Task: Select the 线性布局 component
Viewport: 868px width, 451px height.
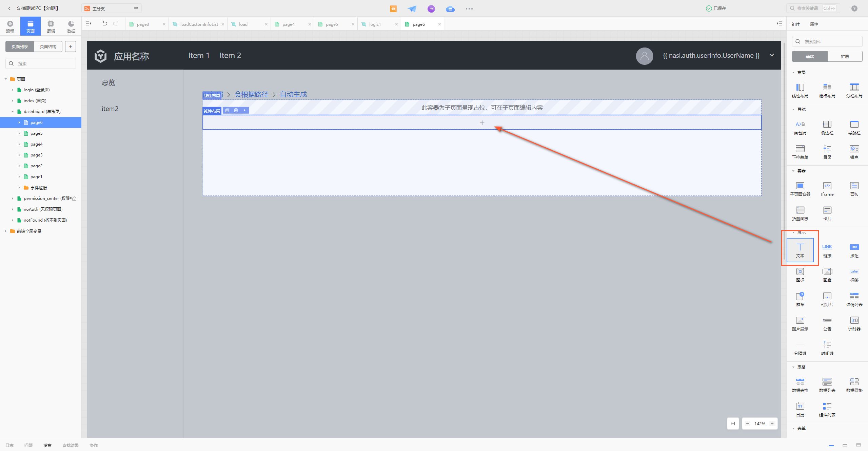Action: pyautogui.click(x=800, y=90)
